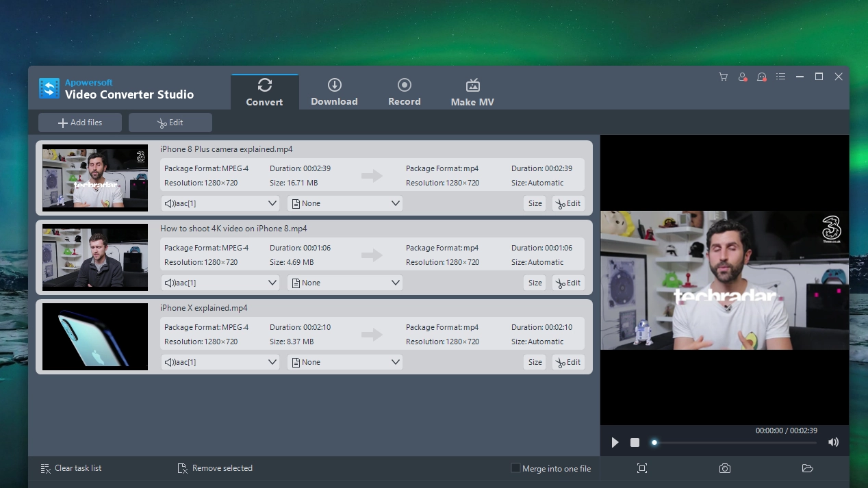Click Edit button for How to shoot 4K video

[x=568, y=283]
